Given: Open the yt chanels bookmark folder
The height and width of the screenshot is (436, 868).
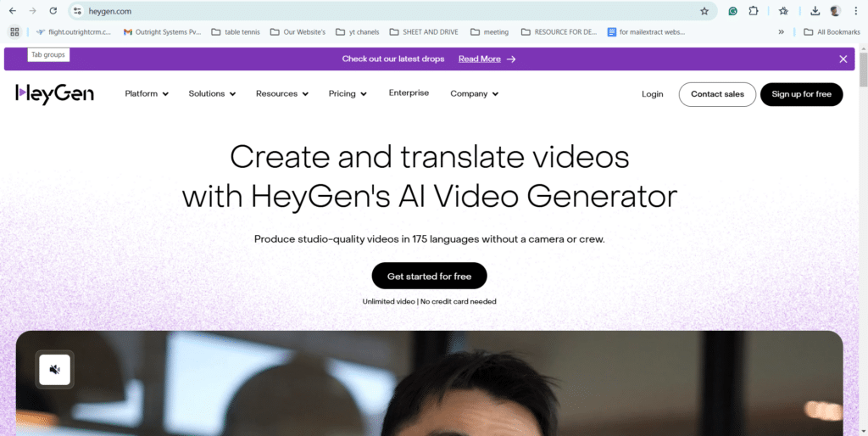Looking at the screenshot, I should point(358,32).
